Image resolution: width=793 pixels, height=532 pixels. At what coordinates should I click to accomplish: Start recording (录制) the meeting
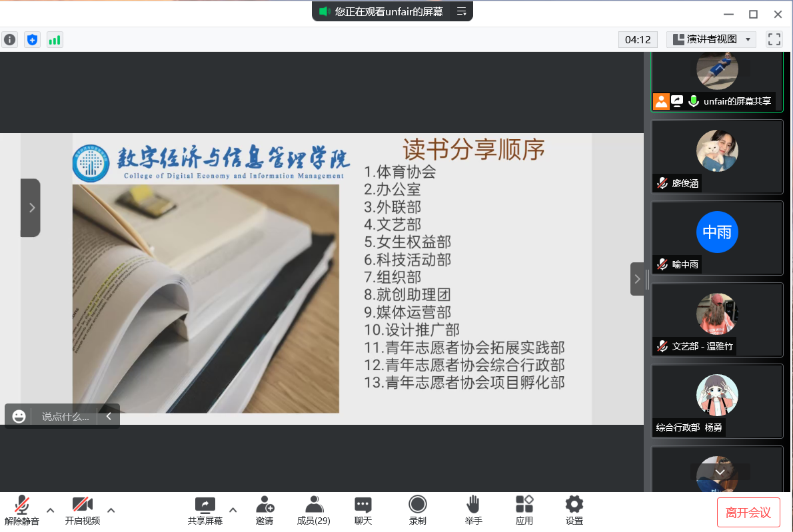418,510
